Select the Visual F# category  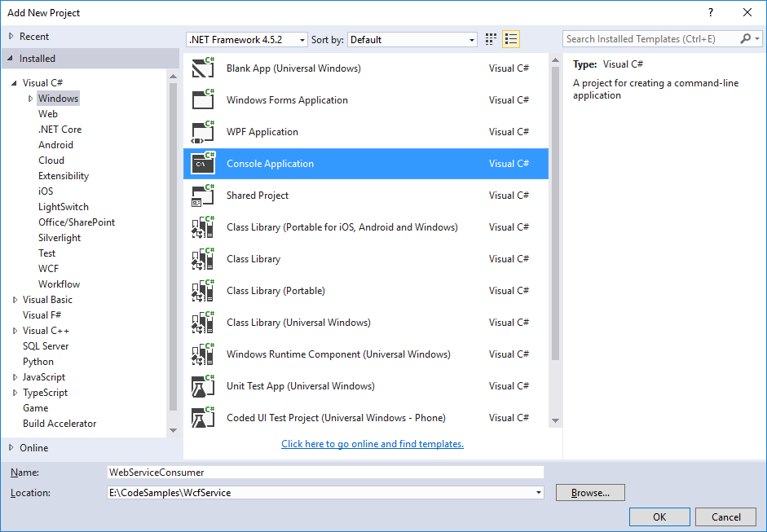click(x=42, y=315)
